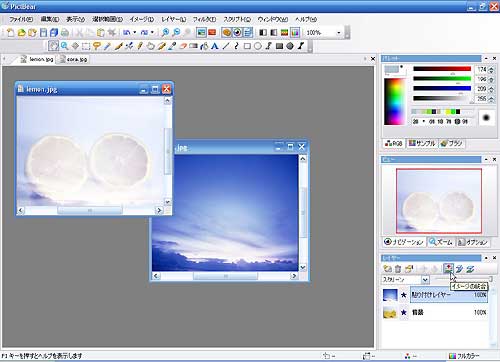
Task: Click the brush shape preview box
Action: click(x=486, y=117)
